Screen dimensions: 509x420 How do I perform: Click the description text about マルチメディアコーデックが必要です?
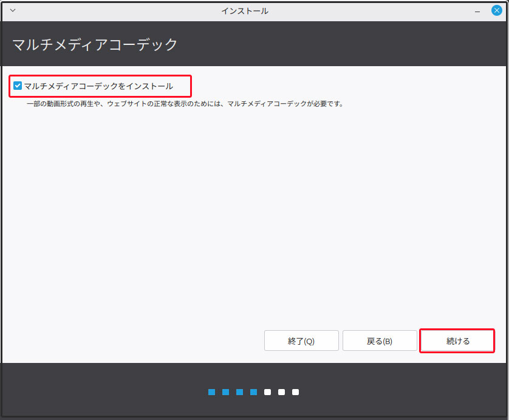pyautogui.click(x=185, y=104)
